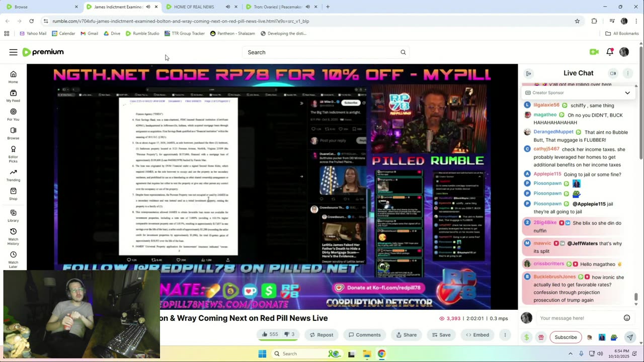Show hidden system tray icons
This screenshot has width=644, height=362.
tap(571, 353)
